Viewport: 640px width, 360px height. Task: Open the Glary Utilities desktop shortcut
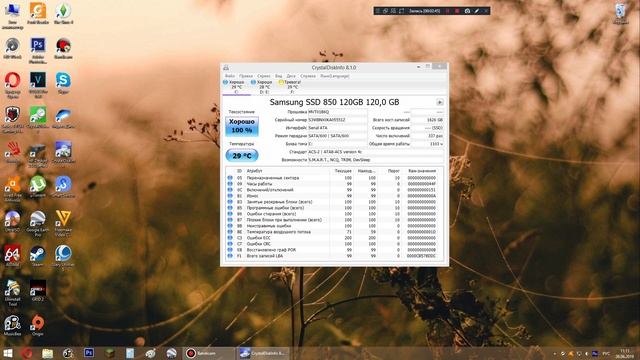(x=63, y=258)
